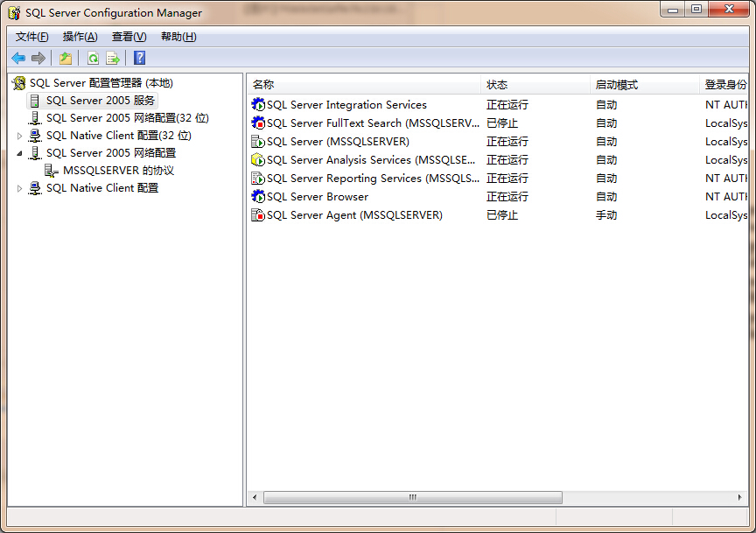Click the SQL Server 2005 网络配置 icon
The image size is (756, 533).
[x=35, y=153]
